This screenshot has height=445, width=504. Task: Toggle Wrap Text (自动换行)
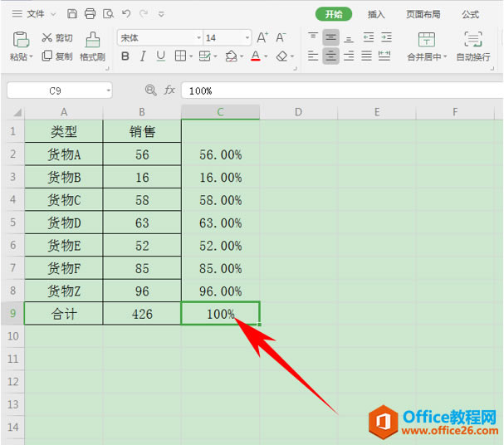click(473, 46)
